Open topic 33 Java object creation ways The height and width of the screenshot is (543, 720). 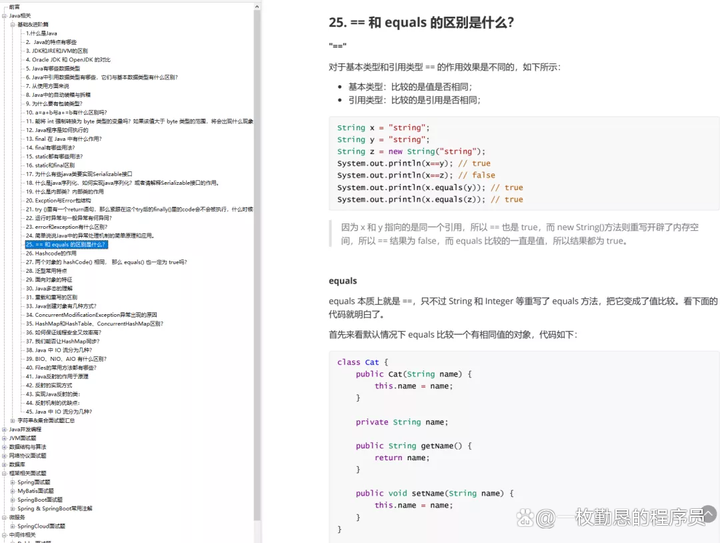(x=61, y=306)
